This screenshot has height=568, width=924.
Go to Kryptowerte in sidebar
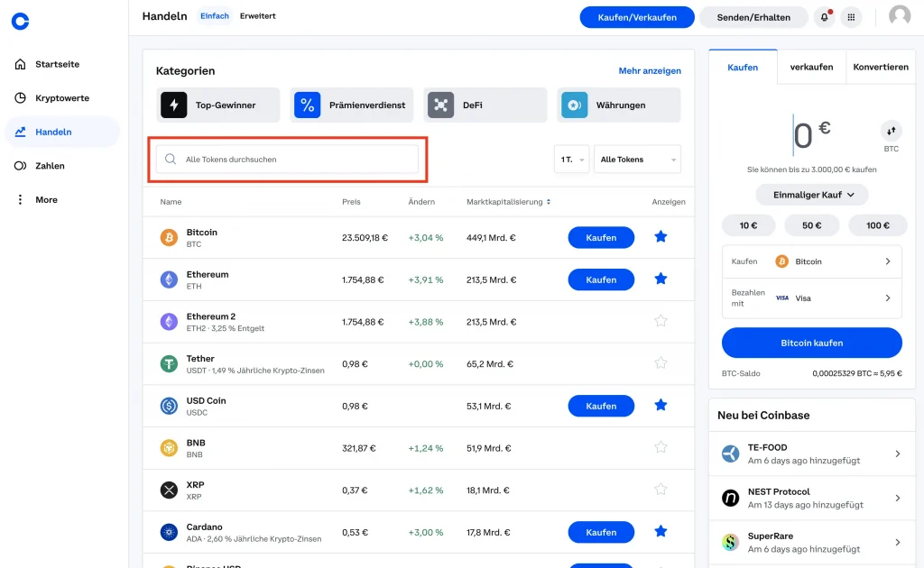tap(61, 98)
